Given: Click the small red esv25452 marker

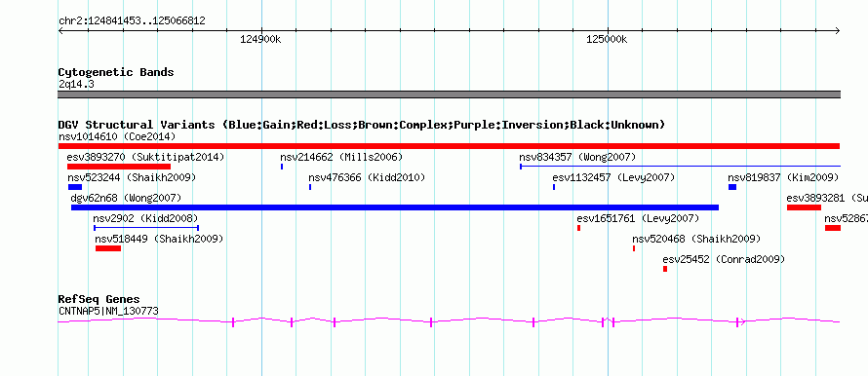Looking at the screenshot, I should 665,269.
